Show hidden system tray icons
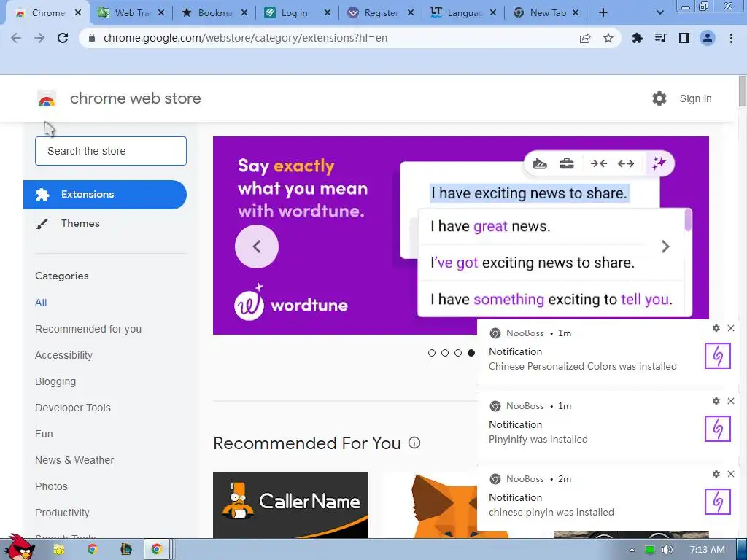Screen dimensions: 747x560 click(x=632, y=550)
